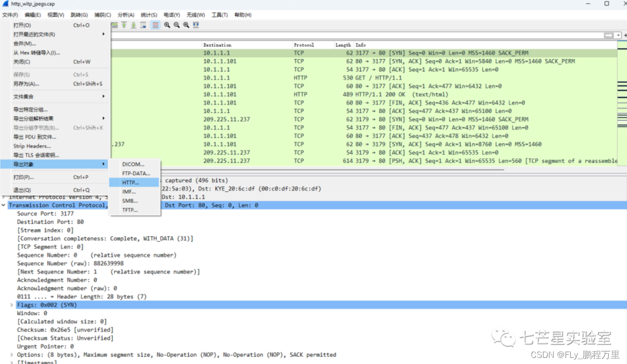The image size is (627, 364).
Task: Click the zoom in magnifier icon
Action: tap(167, 25)
